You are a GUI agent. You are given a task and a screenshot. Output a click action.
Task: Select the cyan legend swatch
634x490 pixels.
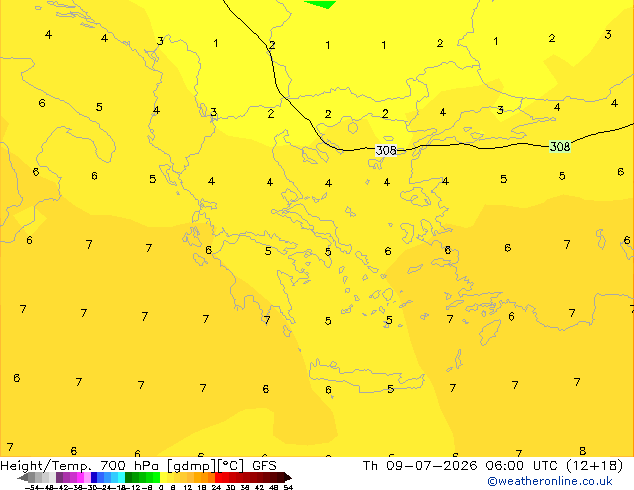(x=122, y=477)
